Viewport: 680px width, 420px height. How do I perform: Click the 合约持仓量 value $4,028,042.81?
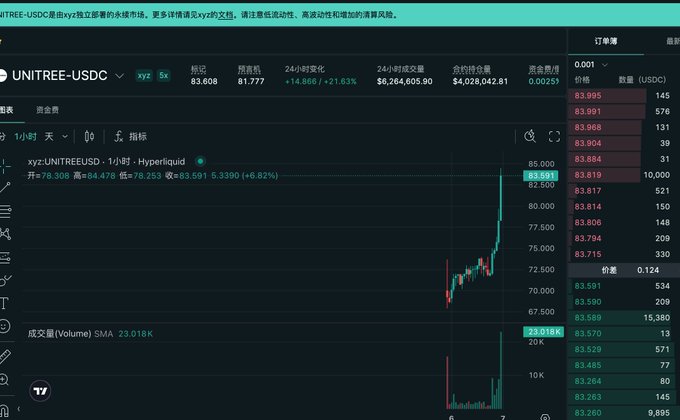click(x=480, y=81)
